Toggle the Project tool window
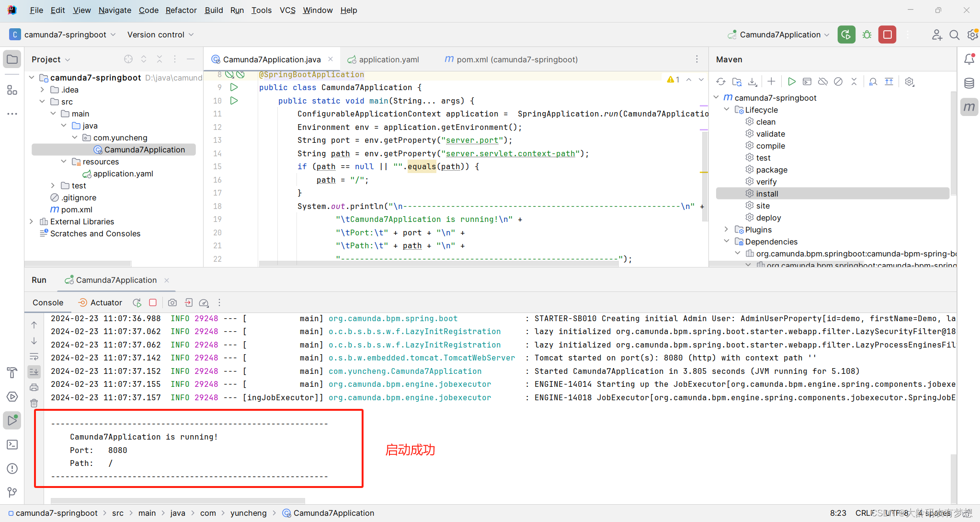This screenshot has height=522, width=980. coord(12,59)
